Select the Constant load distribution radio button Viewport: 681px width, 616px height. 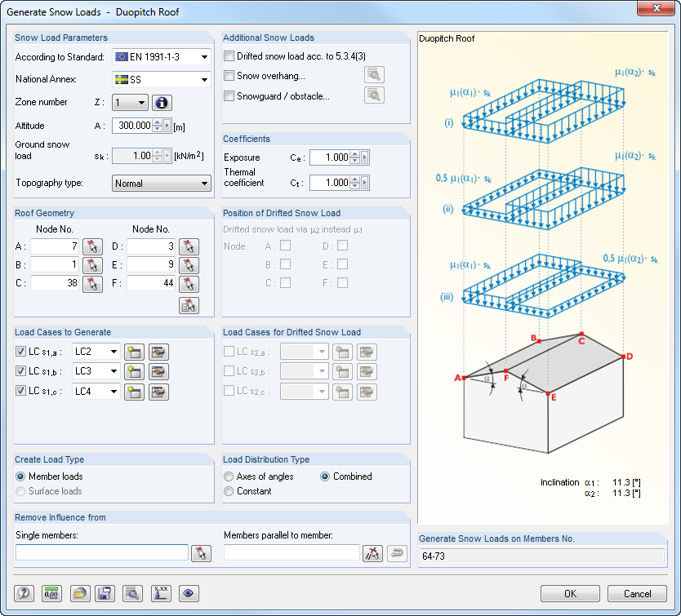point(229,491)
